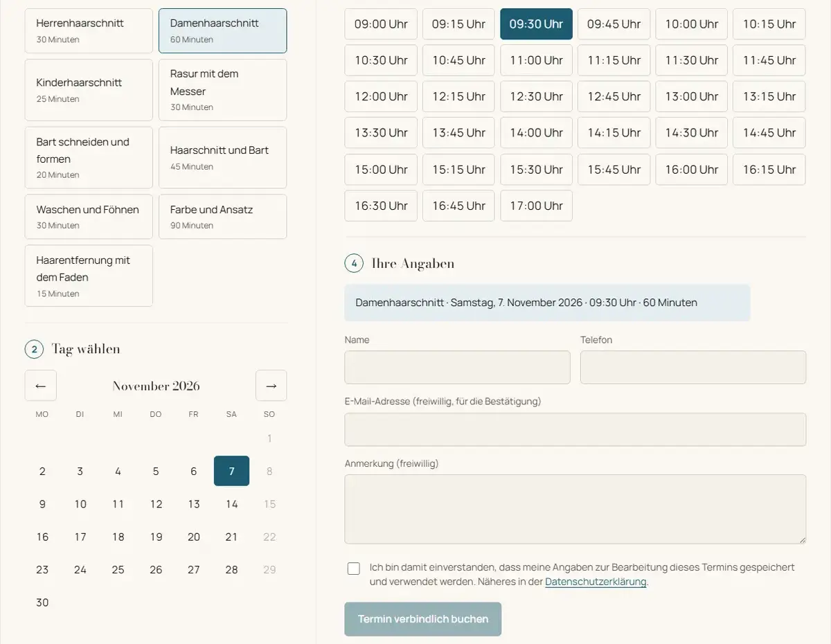Select Haarentfernung mit dem Faden

[x=89, y=276]
